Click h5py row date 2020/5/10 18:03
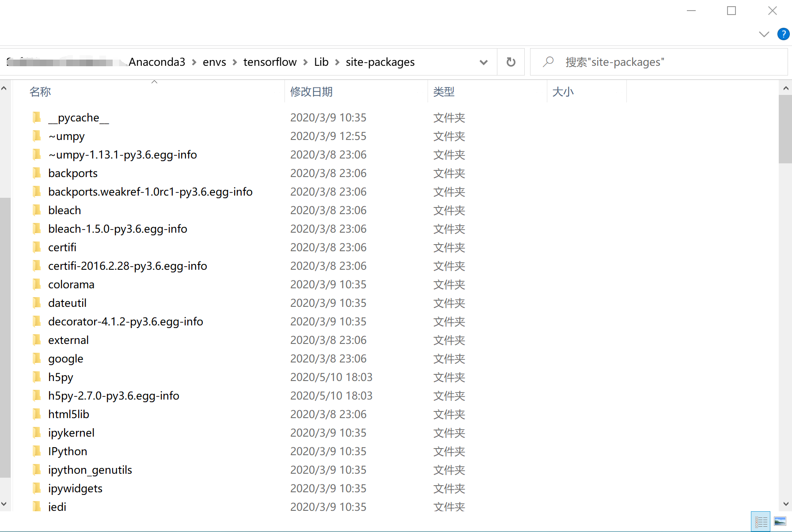 [331, 377]
